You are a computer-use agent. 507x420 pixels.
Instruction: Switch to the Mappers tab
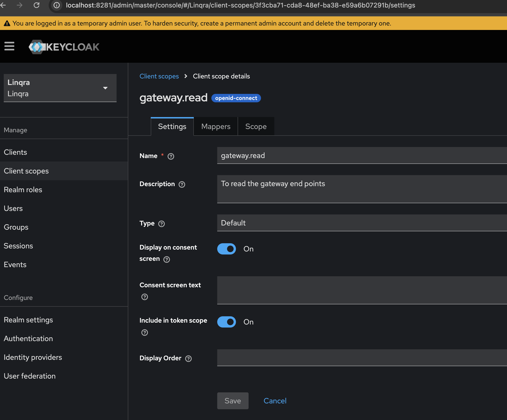pos(216,126)
